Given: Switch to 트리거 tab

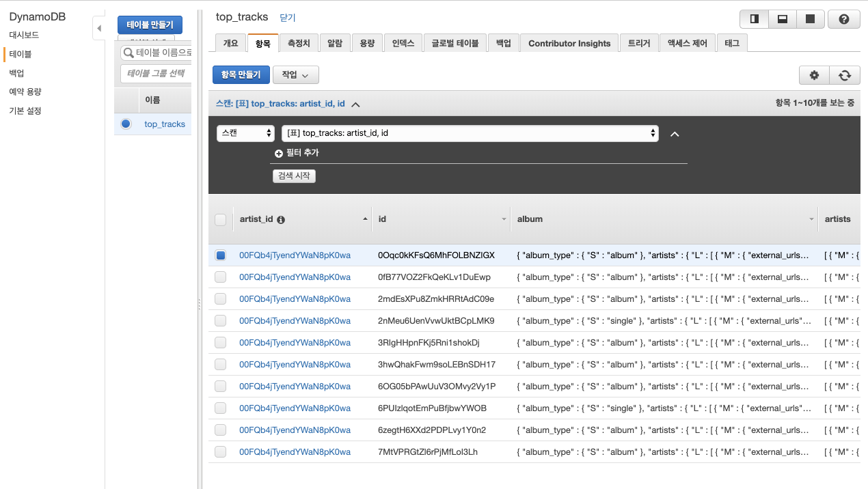Looking at the screenshot, I should click(639, 43).
